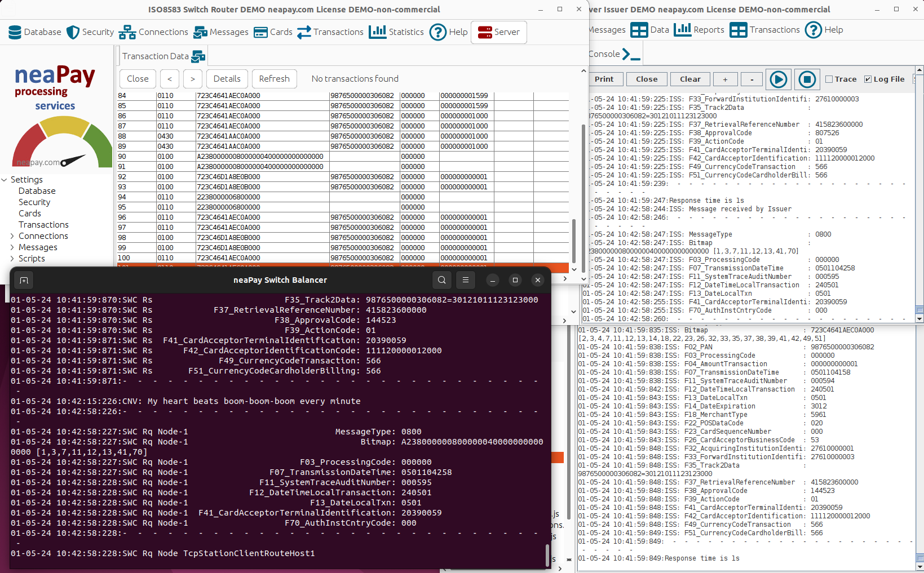Select Cards under the Settings tree
924x573 pixels.
30,214
